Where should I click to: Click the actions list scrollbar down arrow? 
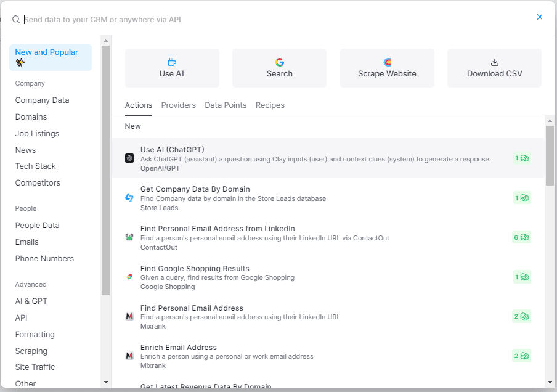[x=550, y=382]
